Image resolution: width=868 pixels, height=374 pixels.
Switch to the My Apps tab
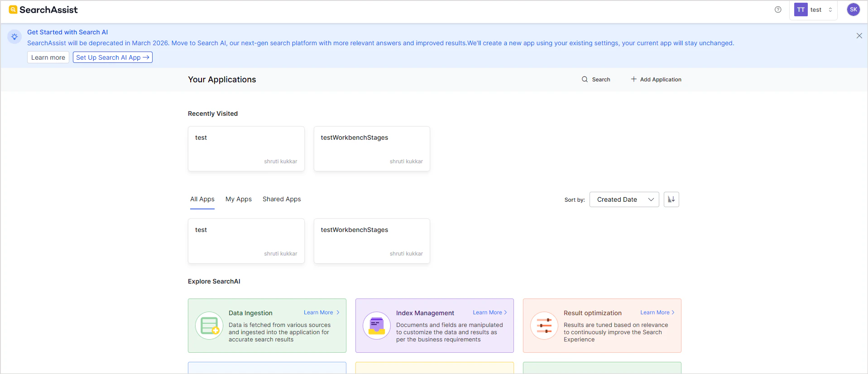point(239,199)
